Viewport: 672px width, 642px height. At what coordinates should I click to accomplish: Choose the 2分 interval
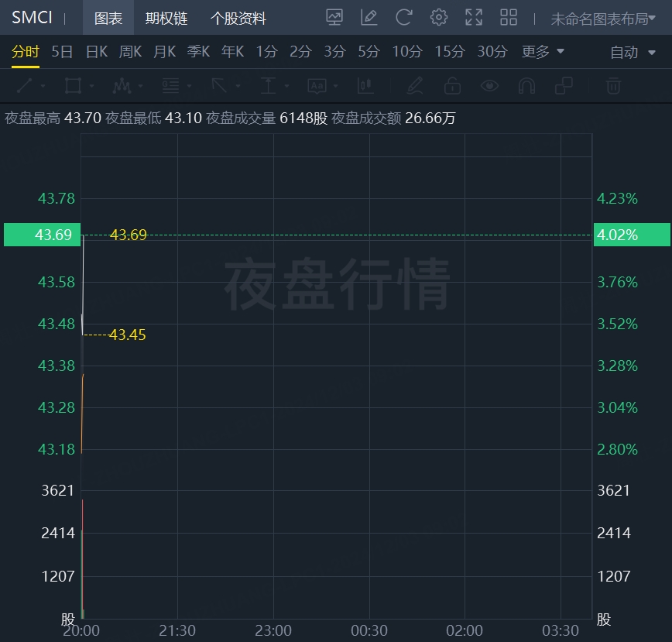click(300, 51)
